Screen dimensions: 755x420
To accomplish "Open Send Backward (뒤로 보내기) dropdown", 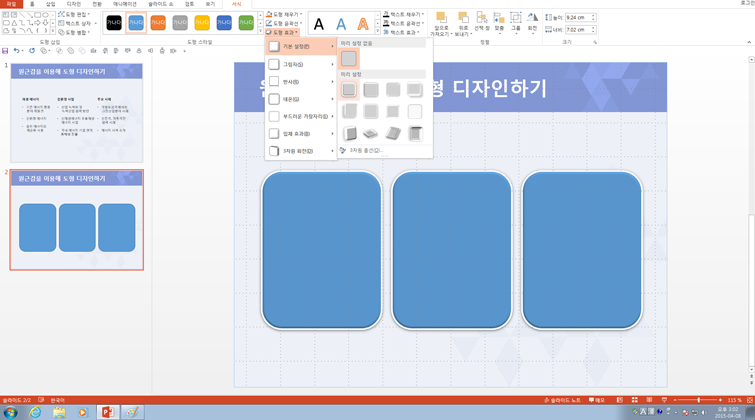I will click(463, 24).
